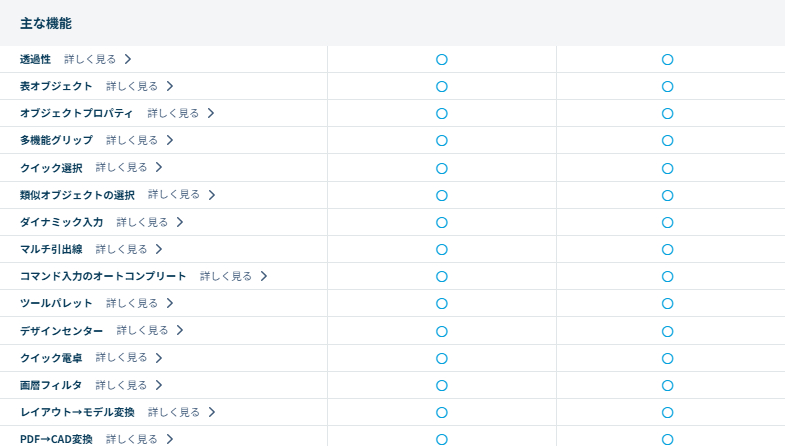This screenshot has width=785, height=446.
Task: Open 詳しく見る link for デザインセンター
Action: click(142, 330)
